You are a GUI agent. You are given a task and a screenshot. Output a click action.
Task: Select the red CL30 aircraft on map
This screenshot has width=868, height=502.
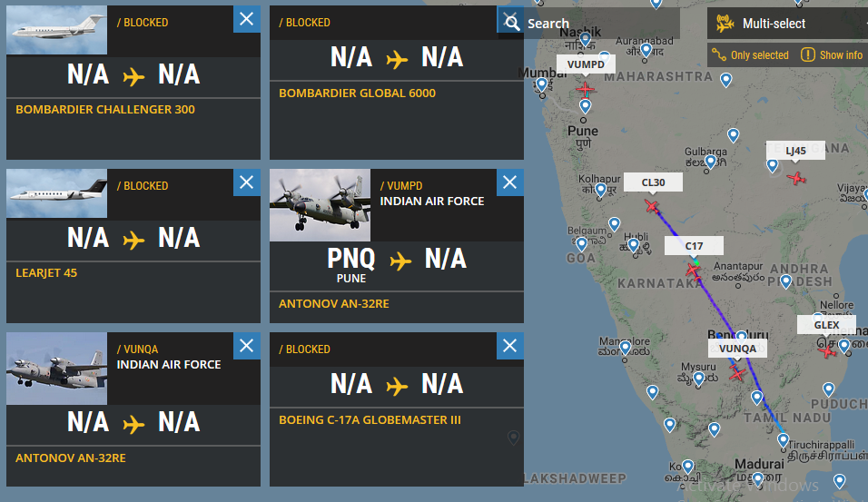coord(652,206)
